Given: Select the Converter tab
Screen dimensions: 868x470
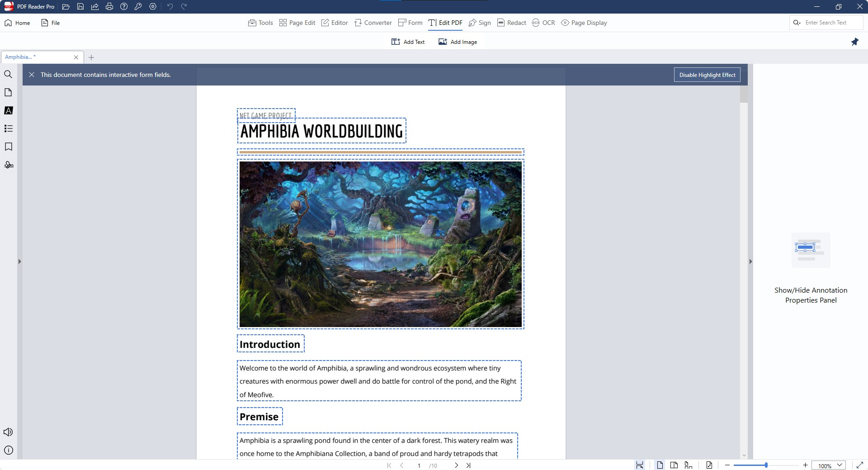Looking at the screenshot, I should [373, 23].
